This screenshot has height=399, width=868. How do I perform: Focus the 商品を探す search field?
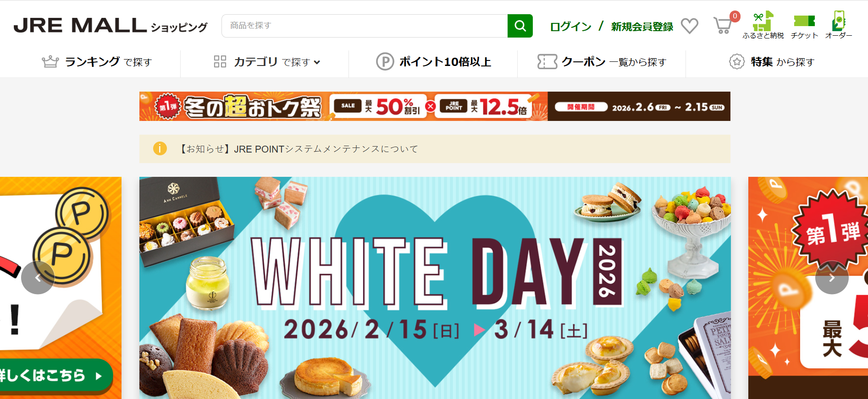click(x=365, y=26)
